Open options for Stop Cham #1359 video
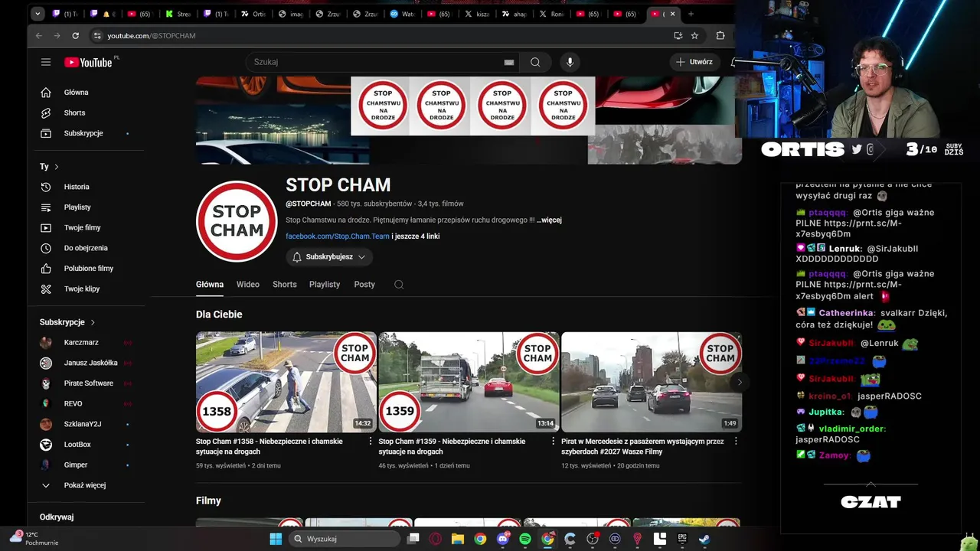The width and height of the screenshot is (980, 551). (554, 442)
